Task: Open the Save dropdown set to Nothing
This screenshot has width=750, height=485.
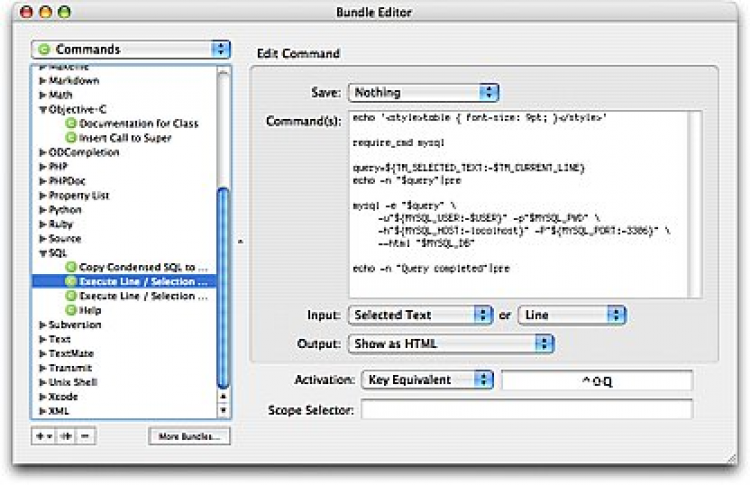Action: 422,92
